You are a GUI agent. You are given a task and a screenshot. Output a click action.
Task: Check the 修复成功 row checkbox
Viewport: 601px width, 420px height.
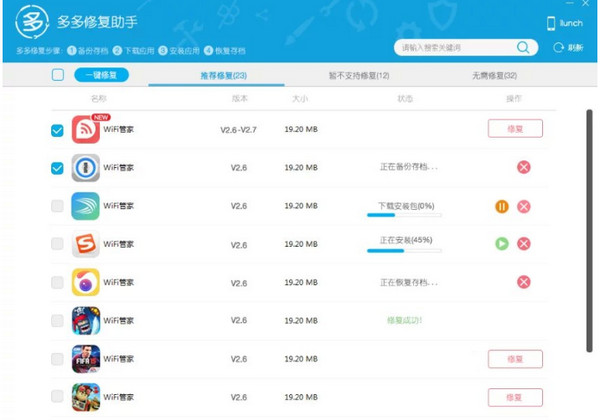point(57,321)
